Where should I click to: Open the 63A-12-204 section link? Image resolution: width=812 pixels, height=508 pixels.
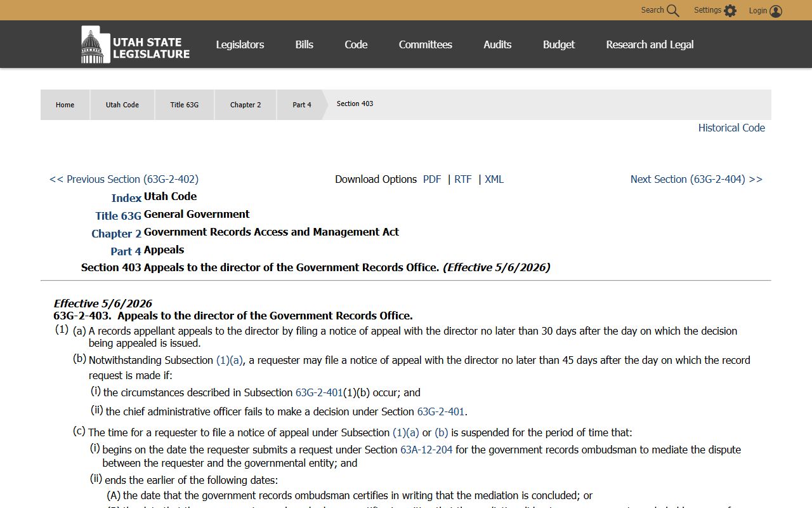coord(426,450)
